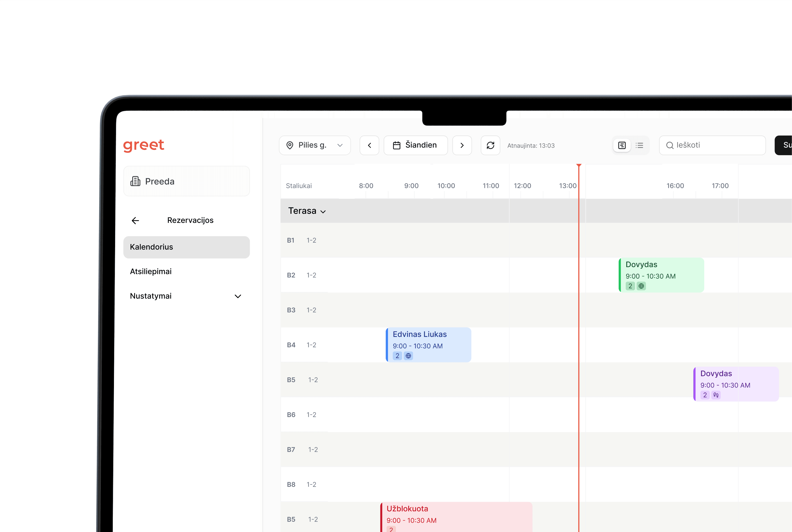This screenshot has width=792, height=532.
Task: Click the magnifier icon in search field
Action: coord(669,145)
